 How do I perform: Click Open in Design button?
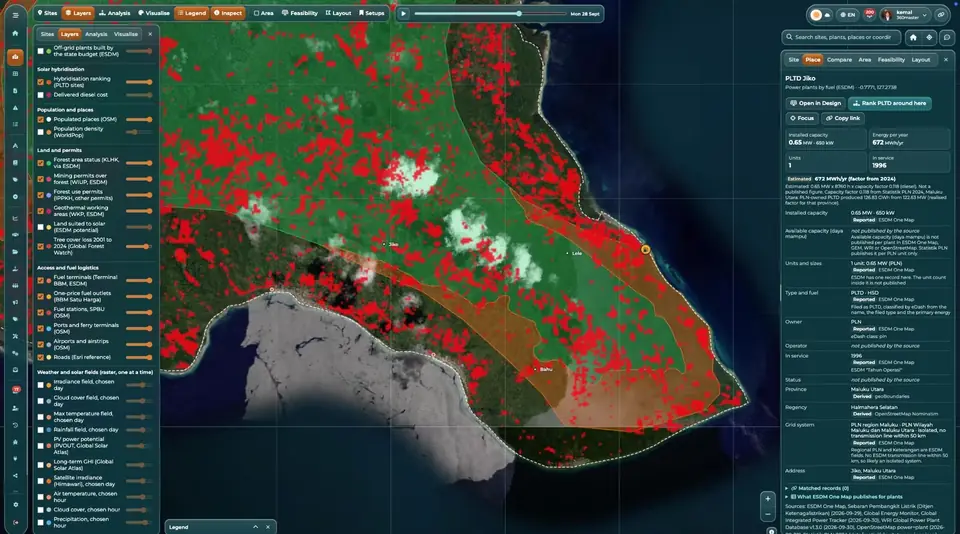pos(815,103)
